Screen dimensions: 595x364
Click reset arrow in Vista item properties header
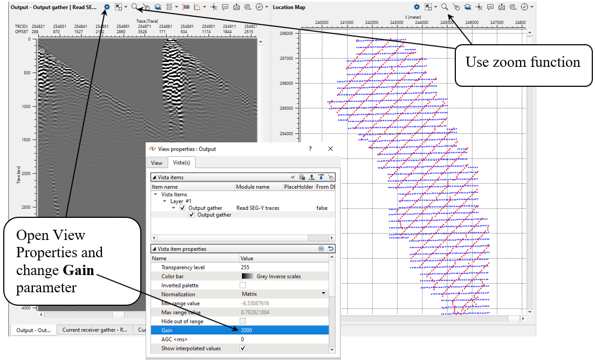click(x=330, y=249)
